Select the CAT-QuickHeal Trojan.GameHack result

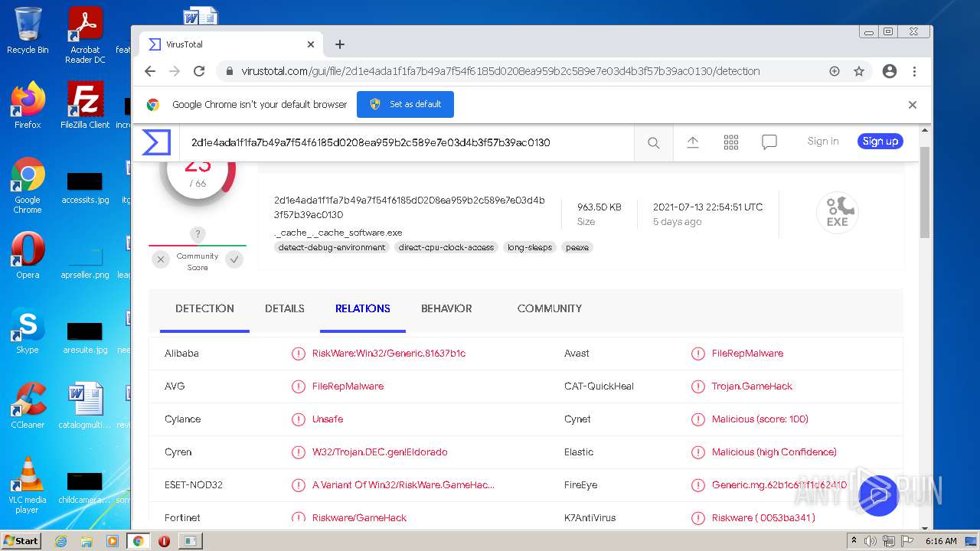click(752, 386)
